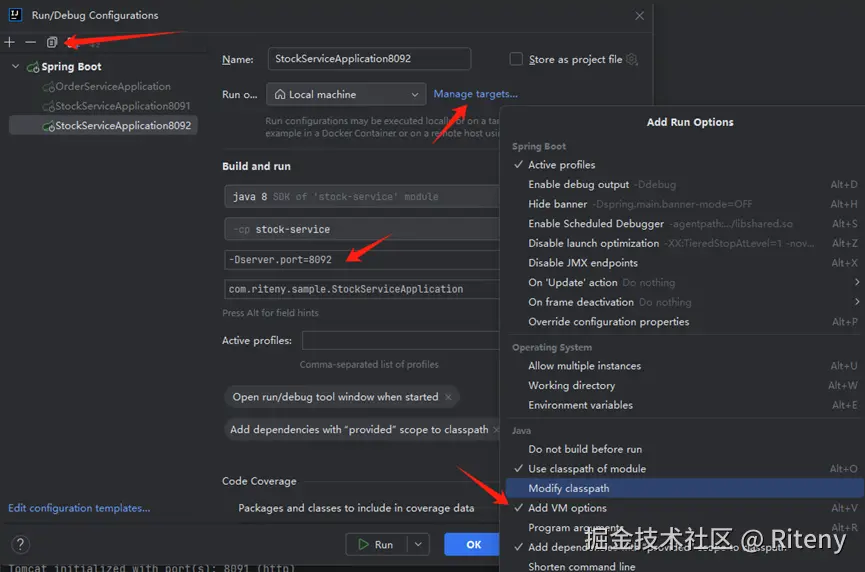This screenshot has width=865, height=572.
Task: Enable Store as project file checkbox
Action: pyautogui.click(x=516, y=59)
